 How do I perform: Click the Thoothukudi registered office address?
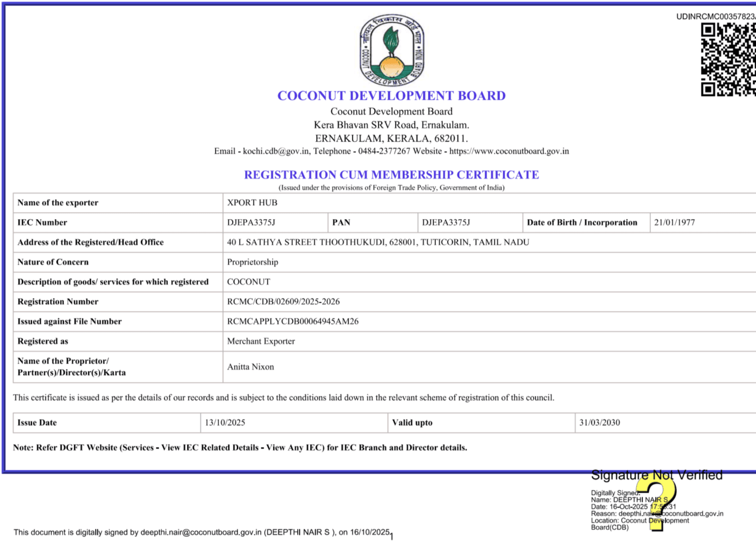[378, 242]
